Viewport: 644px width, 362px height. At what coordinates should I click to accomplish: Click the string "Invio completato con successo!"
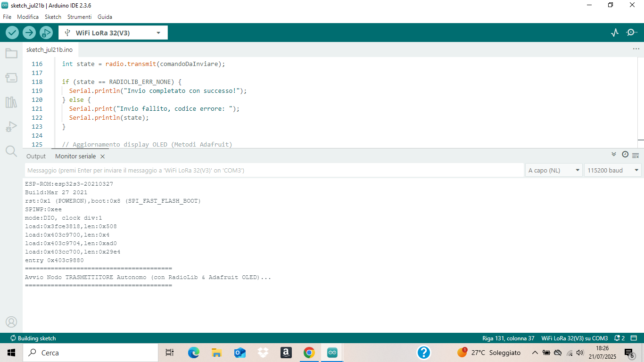[182, 91]
